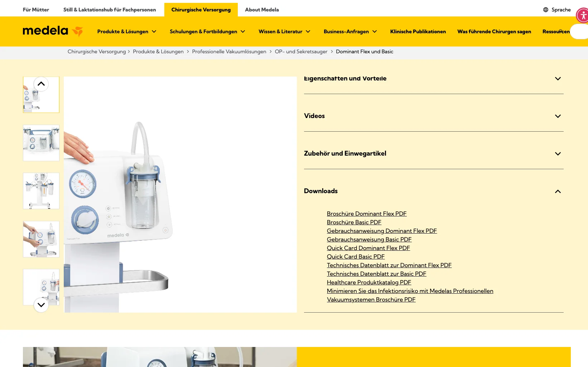Open Business-Anfragen dropdown

tap(350, 31)
